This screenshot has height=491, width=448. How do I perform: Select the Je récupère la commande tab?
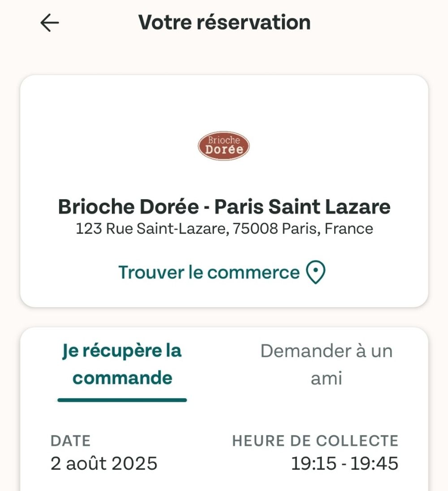pyautogui.click(x=122, y=364)
